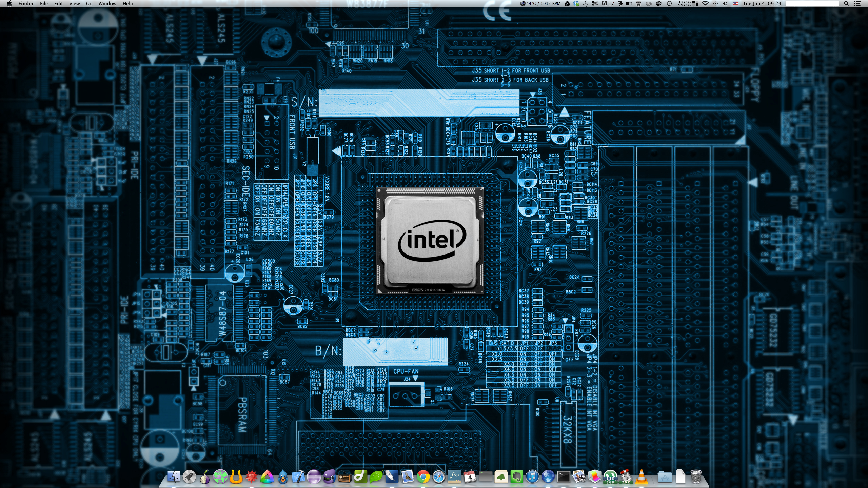
Task: Open the volume control menu
Action: (x=725, y=3)
